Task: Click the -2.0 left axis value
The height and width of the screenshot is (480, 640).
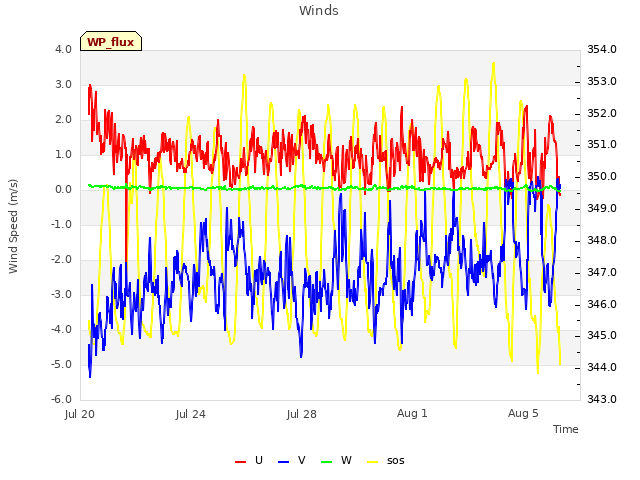Action: coord(61,260)
